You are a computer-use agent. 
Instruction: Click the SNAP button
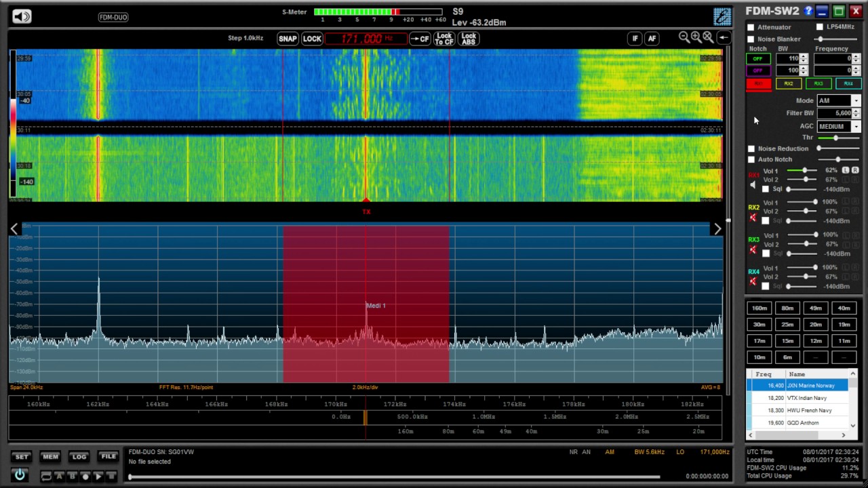pos(288,39)
